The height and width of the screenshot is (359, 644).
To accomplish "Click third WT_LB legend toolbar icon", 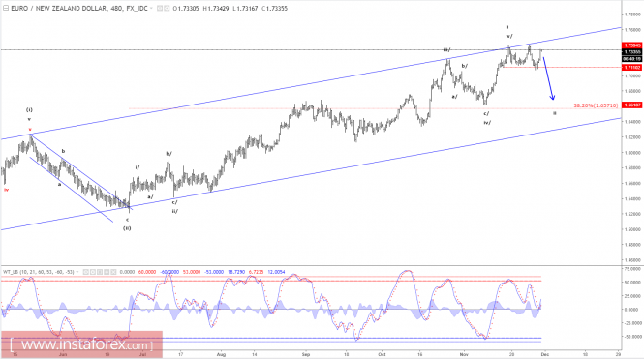I will click(100, 272).
